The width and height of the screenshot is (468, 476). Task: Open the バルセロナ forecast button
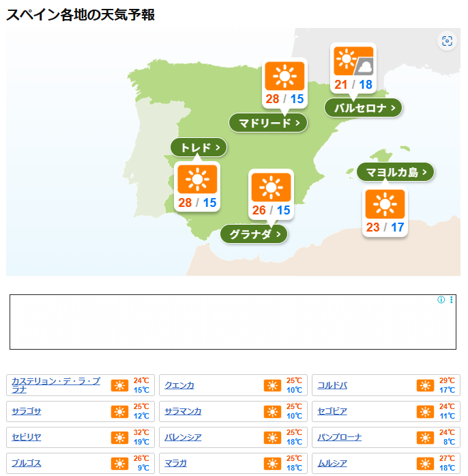[x=363, y=108]
